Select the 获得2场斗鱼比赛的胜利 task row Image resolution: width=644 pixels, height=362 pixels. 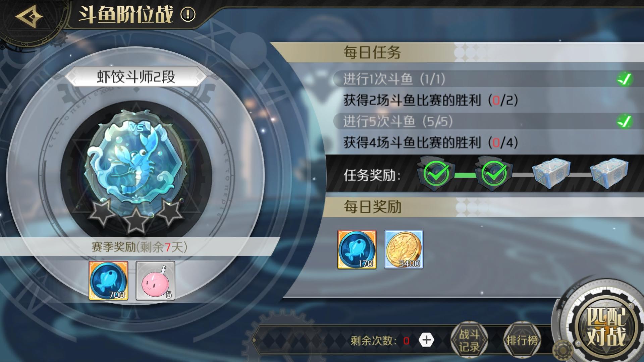(x=431, y=100)
